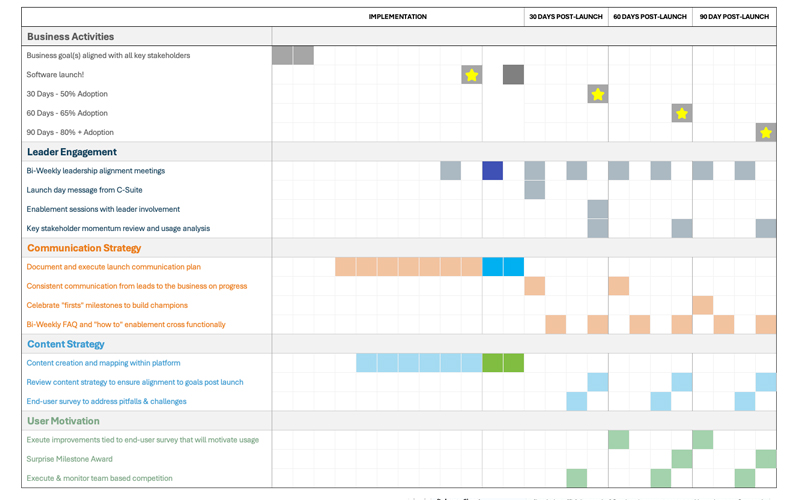Select the dark gray block in Software launch row
The width and height of the screenshot is (800, 500).
513,74
